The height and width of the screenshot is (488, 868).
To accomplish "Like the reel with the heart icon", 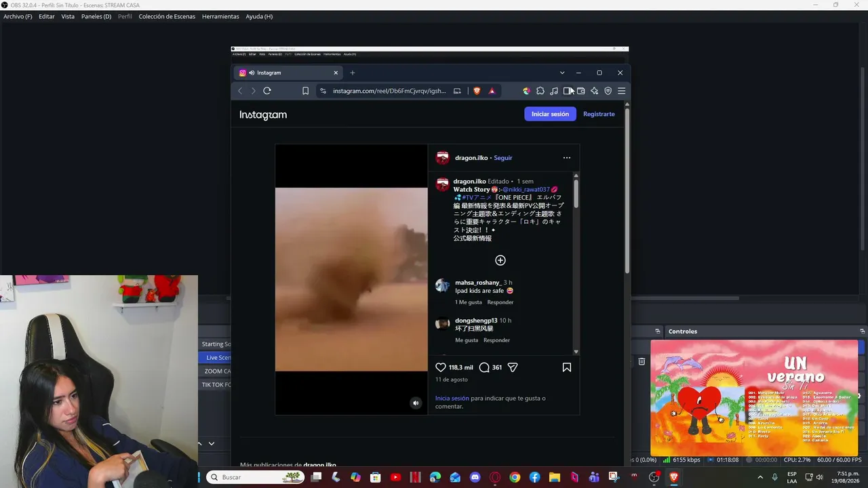I will click(x=441, y=367).
